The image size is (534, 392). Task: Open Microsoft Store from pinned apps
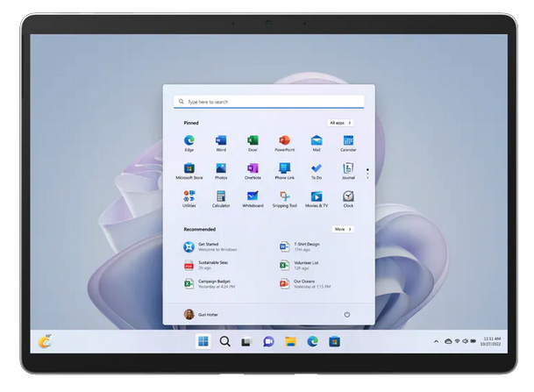coord(189,171)
